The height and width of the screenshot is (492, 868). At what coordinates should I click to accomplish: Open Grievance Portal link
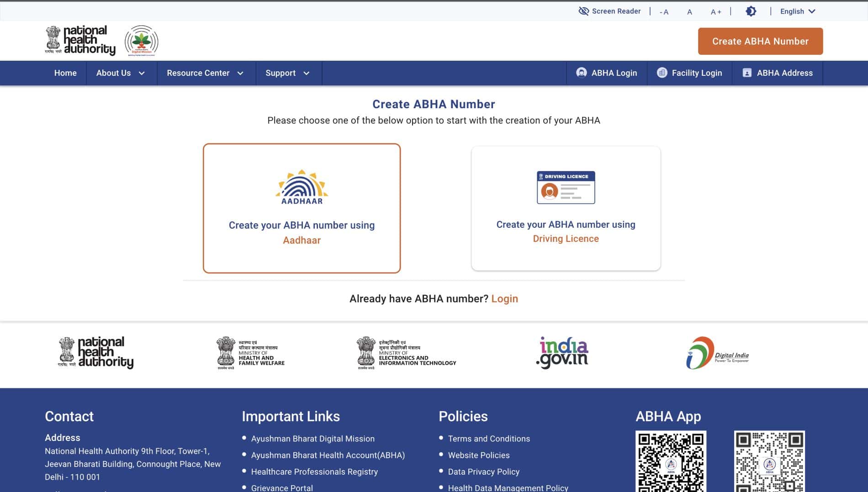[282, 488]
